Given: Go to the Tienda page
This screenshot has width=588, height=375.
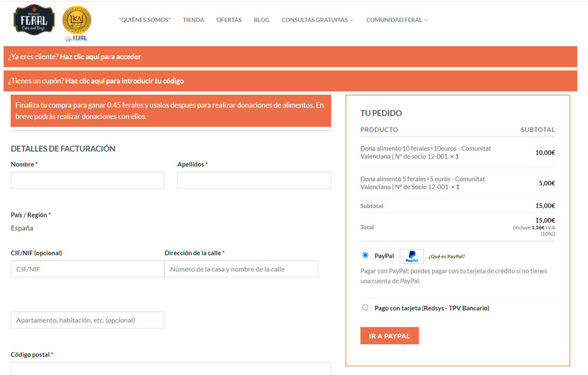Looking at the screenshot, I should click(193, 20).
